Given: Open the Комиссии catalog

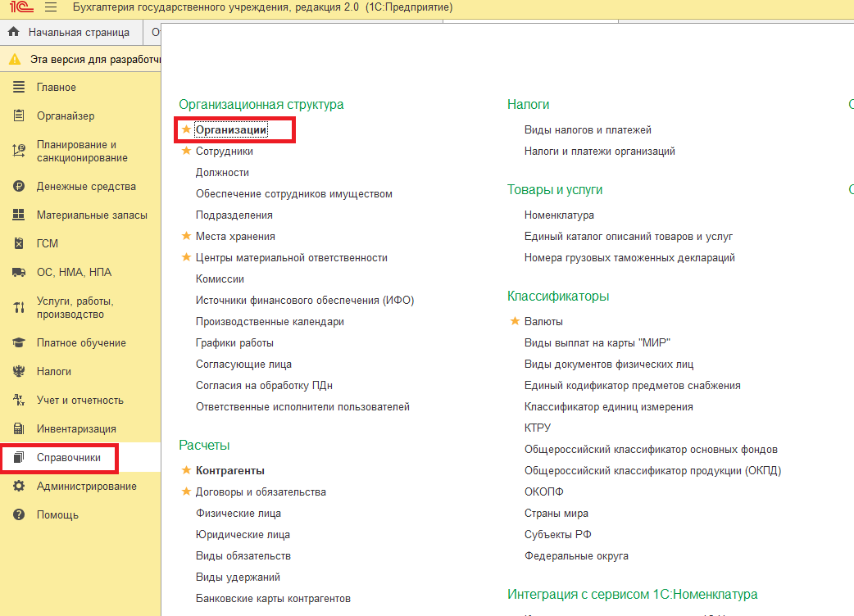Looking at the screenshot, I should click(220, 279).
